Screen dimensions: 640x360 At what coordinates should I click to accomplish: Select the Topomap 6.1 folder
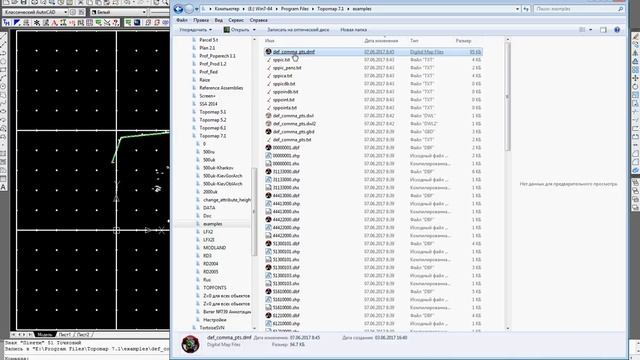point(213,128)
